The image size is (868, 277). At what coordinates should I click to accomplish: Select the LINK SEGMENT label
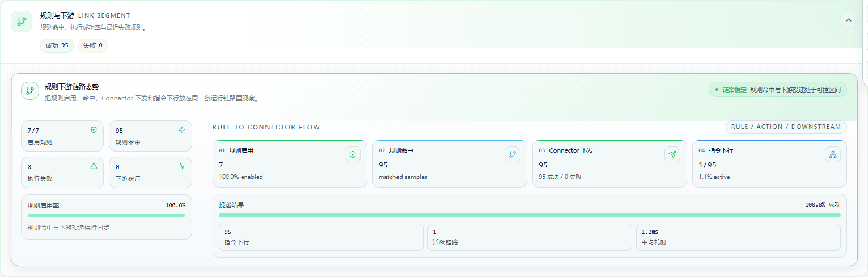coord(104,16)
